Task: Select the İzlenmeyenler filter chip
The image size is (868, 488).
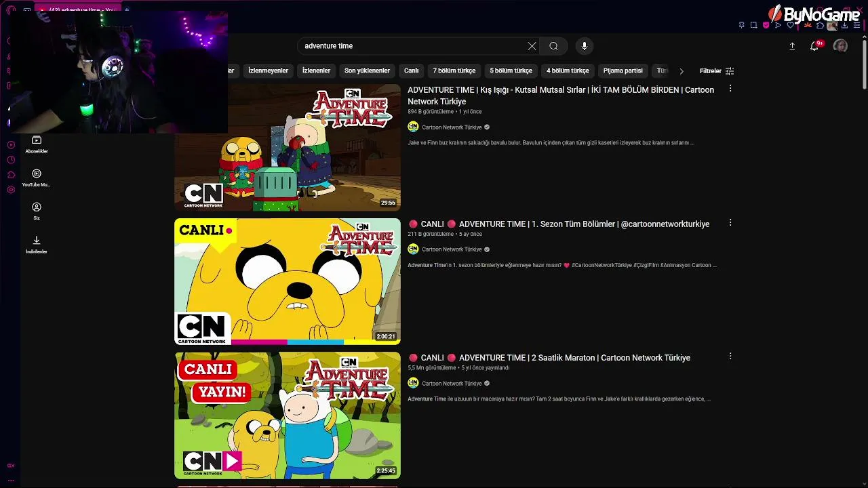Action: (x=268, y=70)
